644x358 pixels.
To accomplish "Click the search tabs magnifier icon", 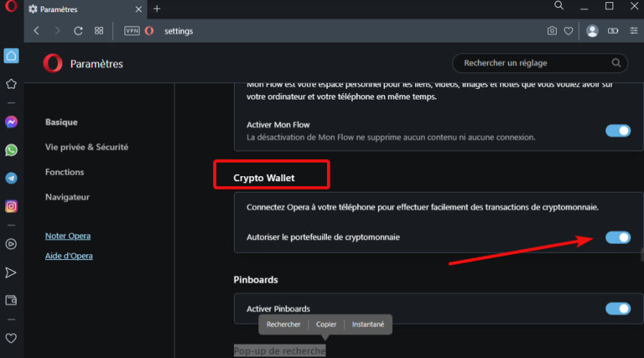I will point(559,5).
